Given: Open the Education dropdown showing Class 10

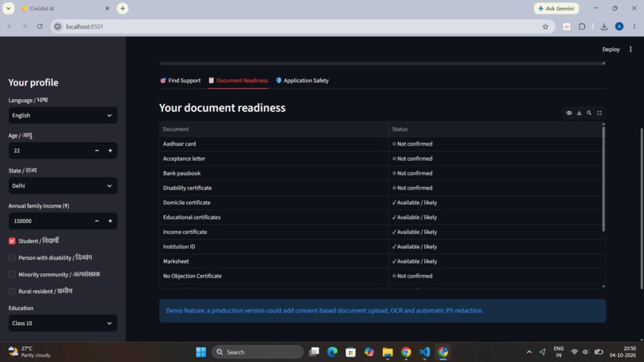Looking at the screenshot, I should click(x=62, y=324).
